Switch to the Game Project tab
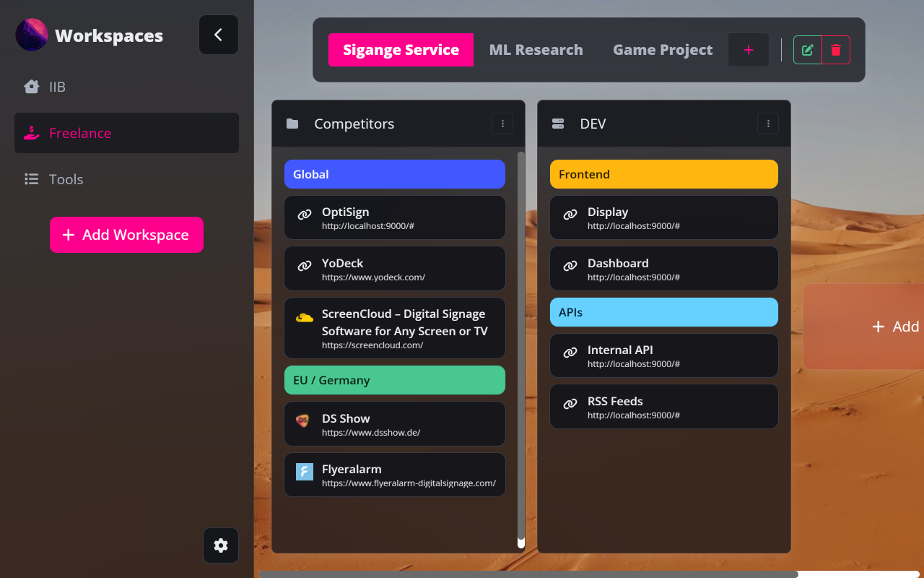The width and height of the screenshot is (924, 578). (662, 49)
